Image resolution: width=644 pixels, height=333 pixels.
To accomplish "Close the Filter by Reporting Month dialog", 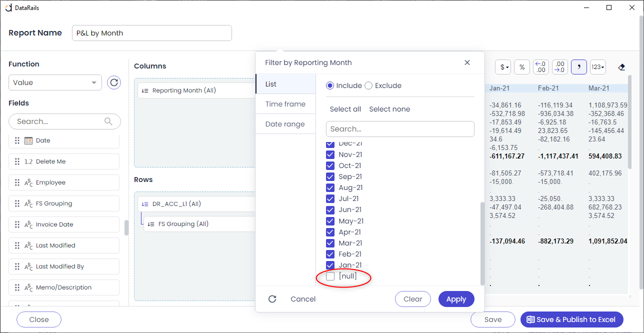I will [467, 62].
